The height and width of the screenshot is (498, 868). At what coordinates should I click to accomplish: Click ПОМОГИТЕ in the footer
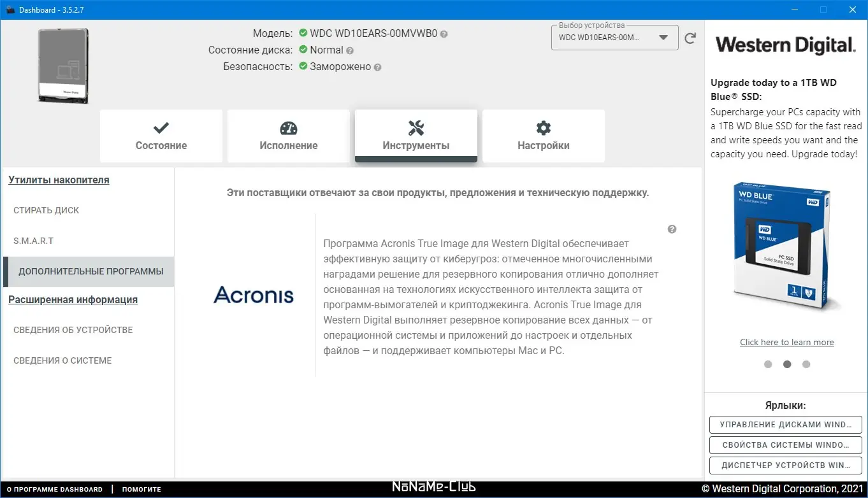point(141,490)
